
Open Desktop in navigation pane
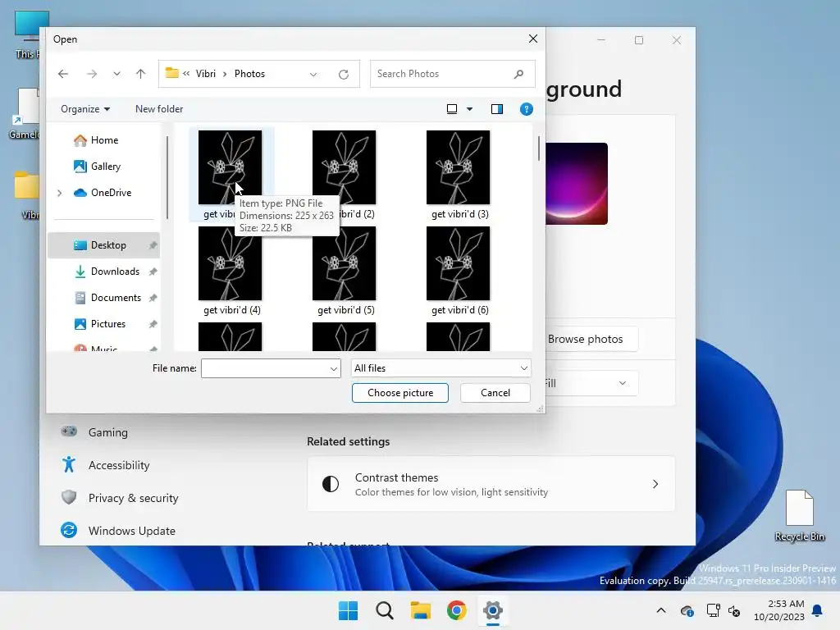[103, 244]
